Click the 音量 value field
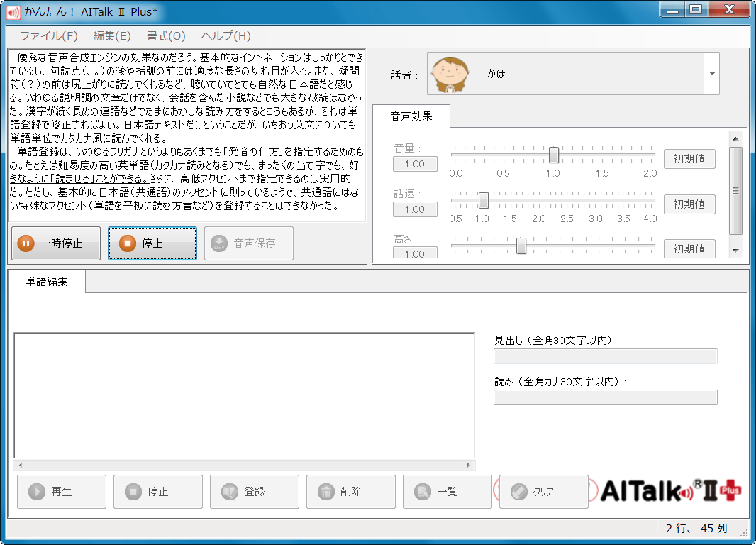The height and width of the screenshot is (545, 756). (415, 164)
